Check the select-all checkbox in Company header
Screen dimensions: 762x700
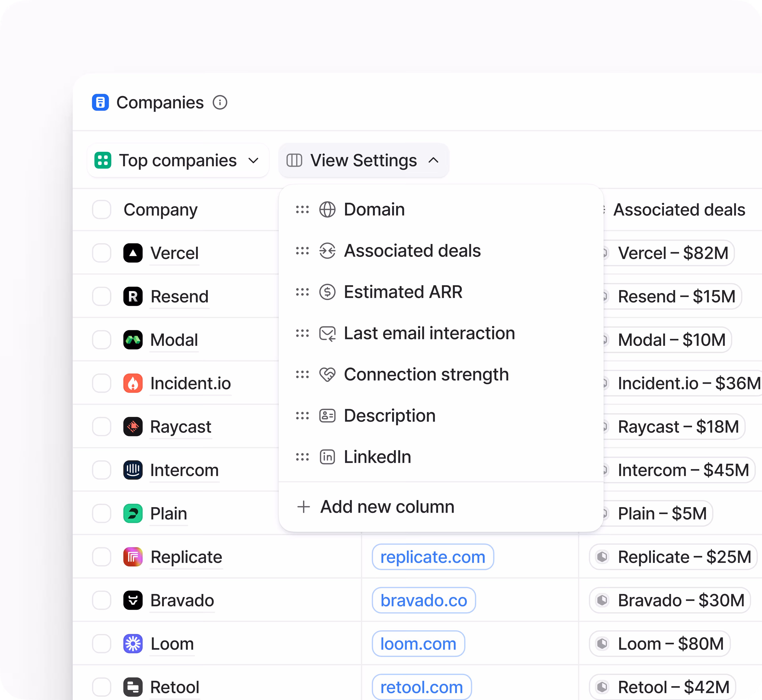coord(102,210)
